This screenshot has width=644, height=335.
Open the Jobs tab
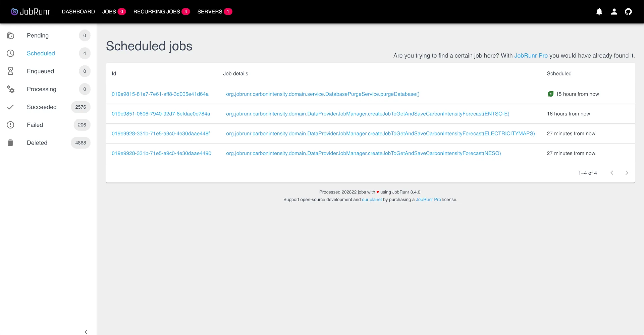109,12
